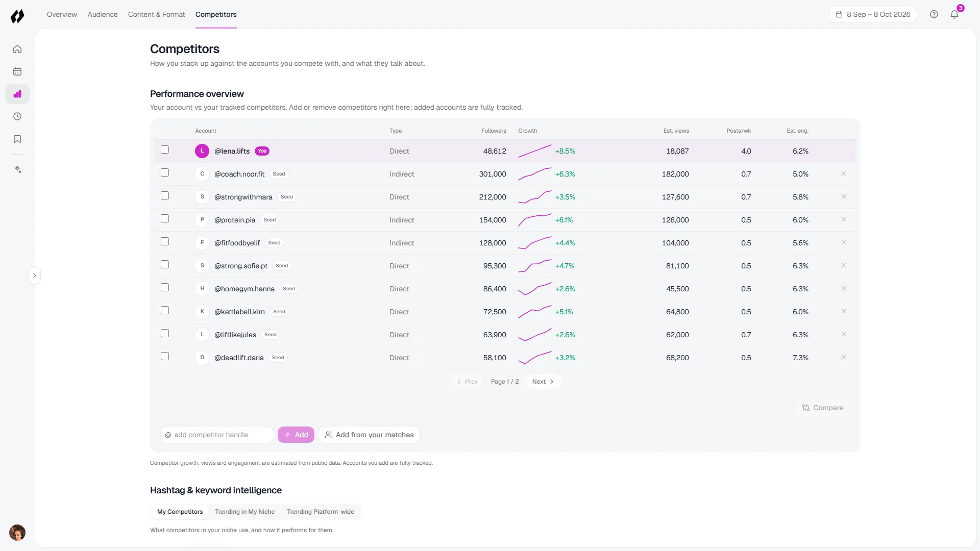Click the @strongwithmara growth sparkline

pos(535,196)
